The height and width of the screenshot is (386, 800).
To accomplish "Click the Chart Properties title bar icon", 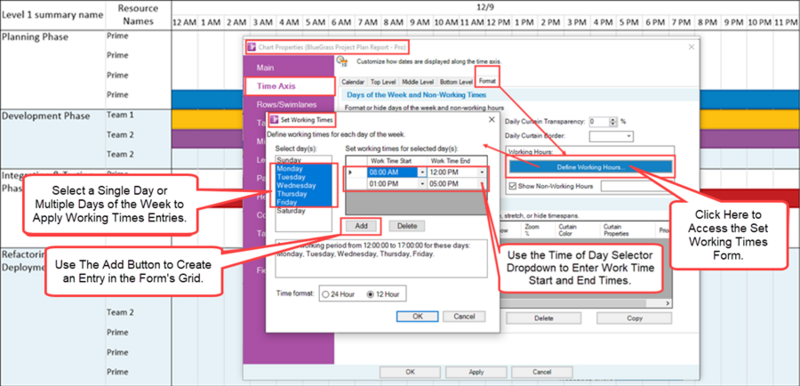I will click(x=251, y=47).
